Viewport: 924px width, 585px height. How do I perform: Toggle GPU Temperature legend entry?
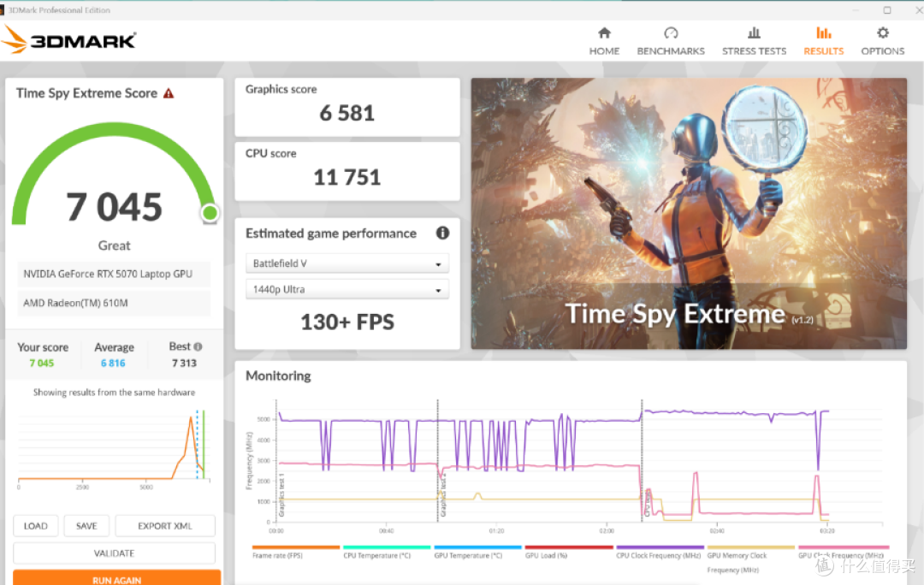pyautogui.click(x=478, y=552)
